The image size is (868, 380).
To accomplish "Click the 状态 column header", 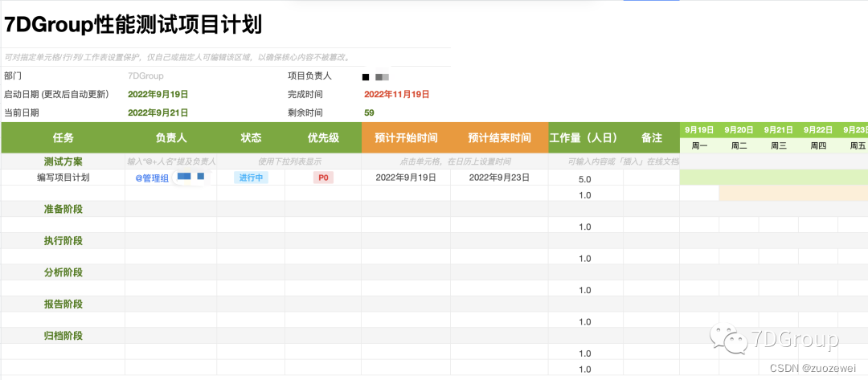I will click(251, 137).
